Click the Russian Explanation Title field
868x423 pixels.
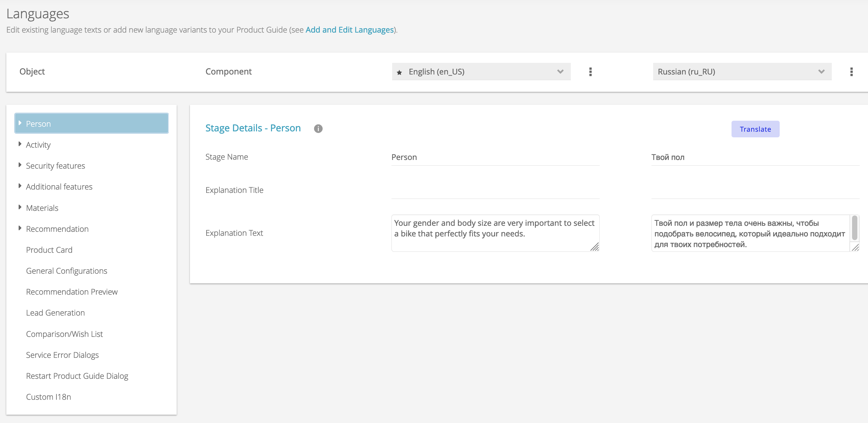tap(755, 190)
